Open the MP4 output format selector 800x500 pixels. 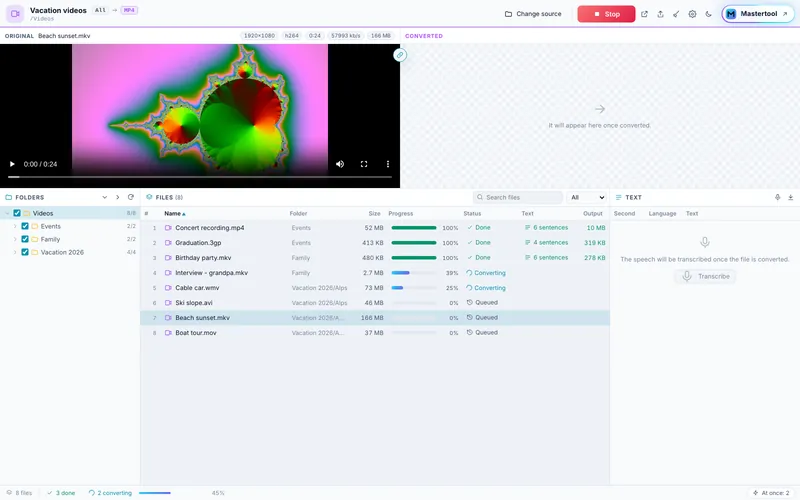tap(129, 10)
